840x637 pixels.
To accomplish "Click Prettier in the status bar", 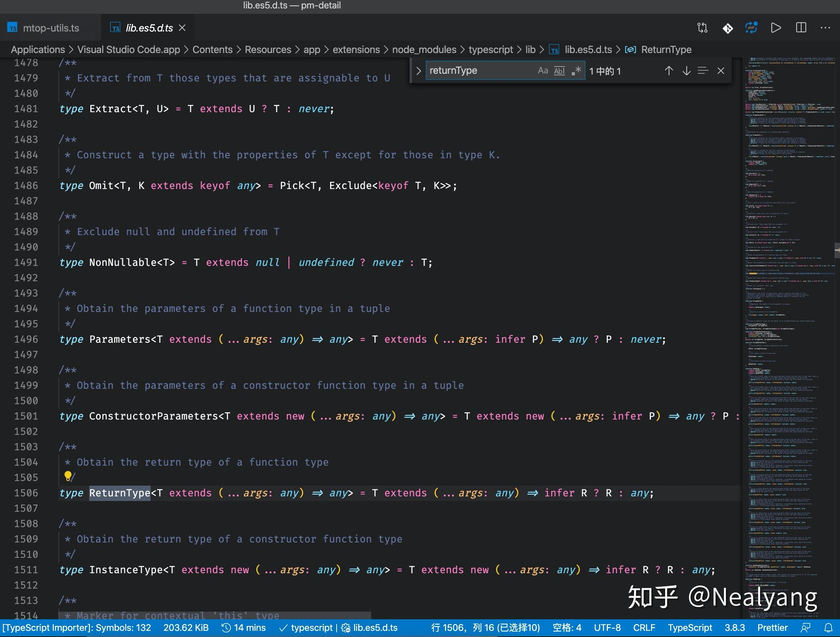I will [773, 627].
